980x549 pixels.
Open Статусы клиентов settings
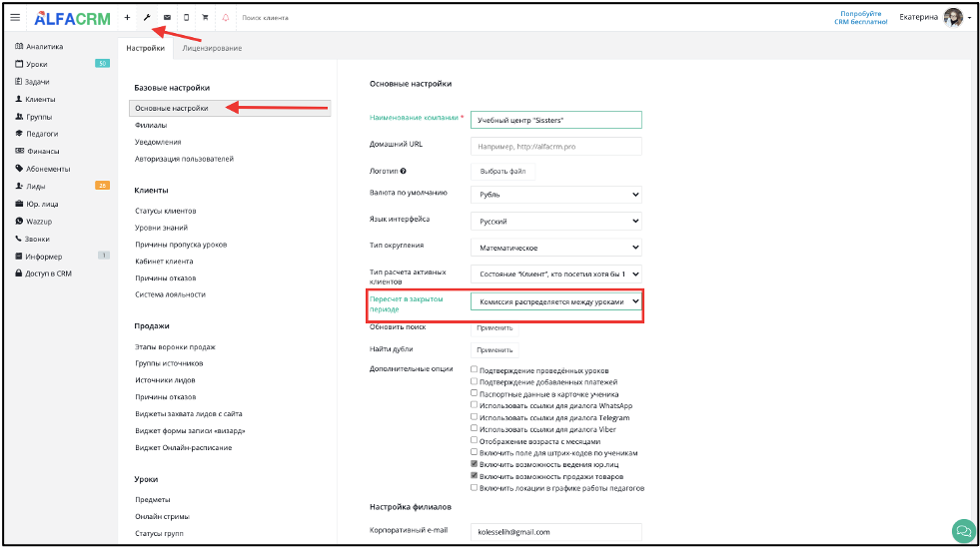[x=166, y=211]
